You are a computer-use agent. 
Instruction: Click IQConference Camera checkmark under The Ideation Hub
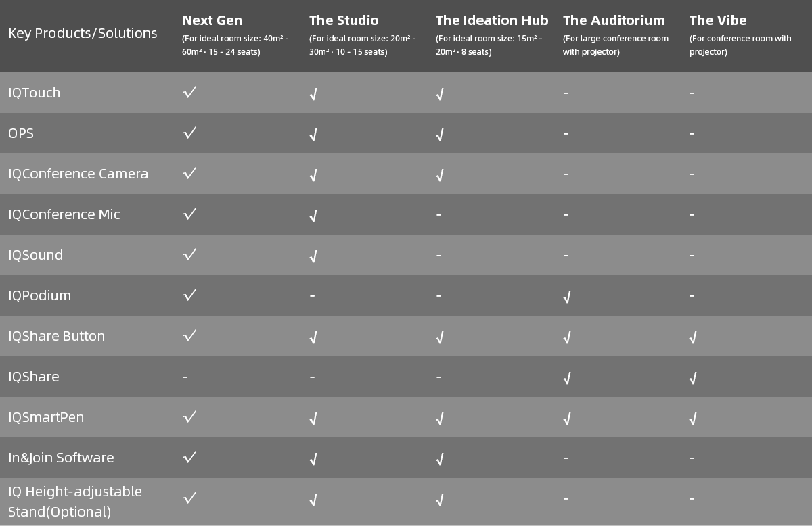pos(440,175)
